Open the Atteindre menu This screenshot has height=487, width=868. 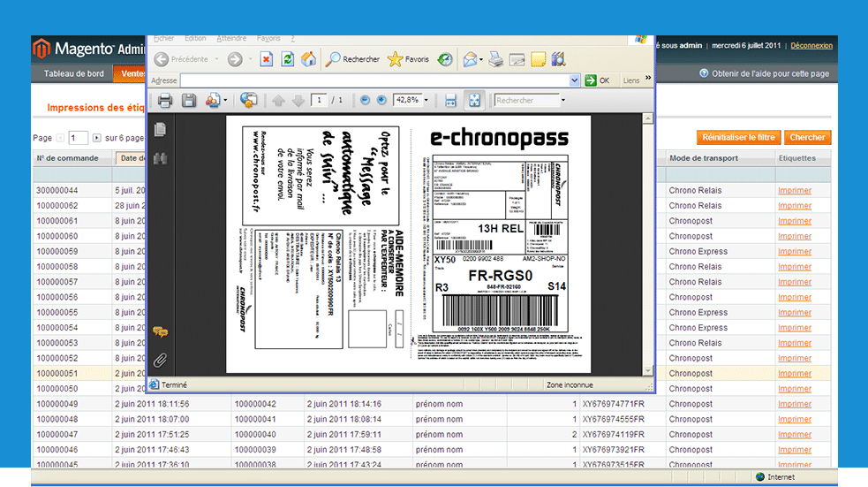point(231,38)
